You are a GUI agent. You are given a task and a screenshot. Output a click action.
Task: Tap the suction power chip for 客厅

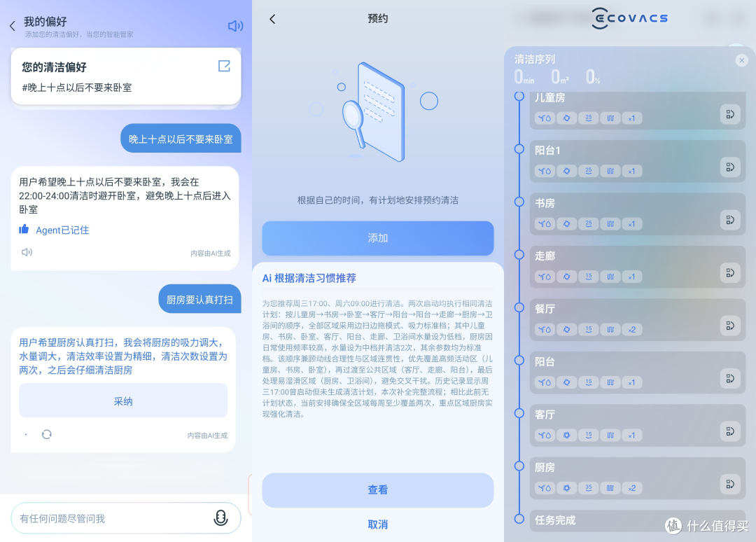point(566,436)
